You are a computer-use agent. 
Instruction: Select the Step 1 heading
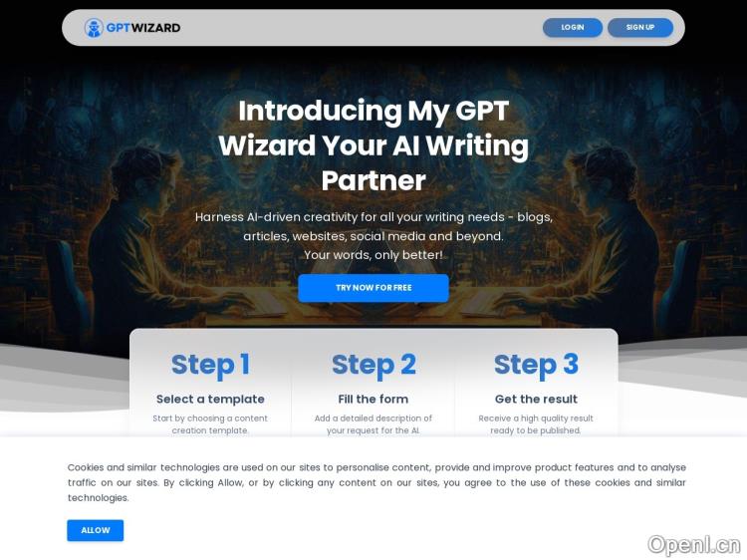210,365
